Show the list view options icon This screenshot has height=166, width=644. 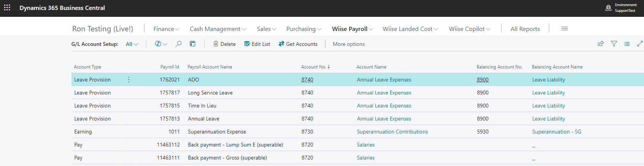tap(627, 44)
